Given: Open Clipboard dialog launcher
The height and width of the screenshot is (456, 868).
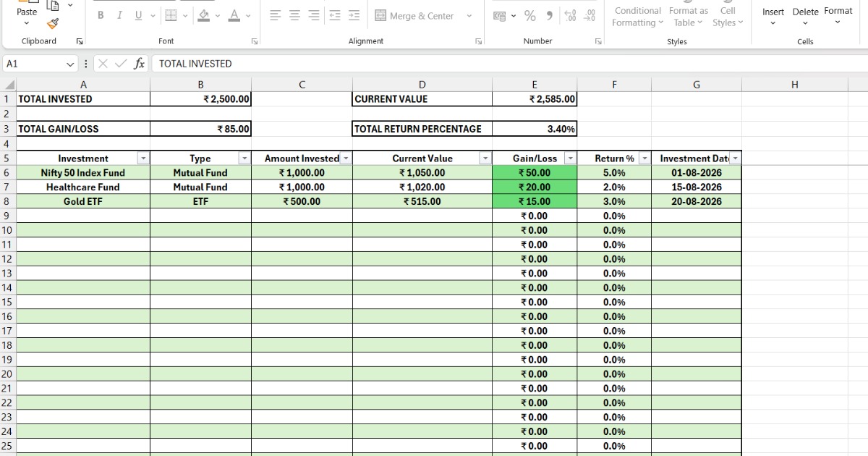Looking at the screenshot, I should [80, 41].
